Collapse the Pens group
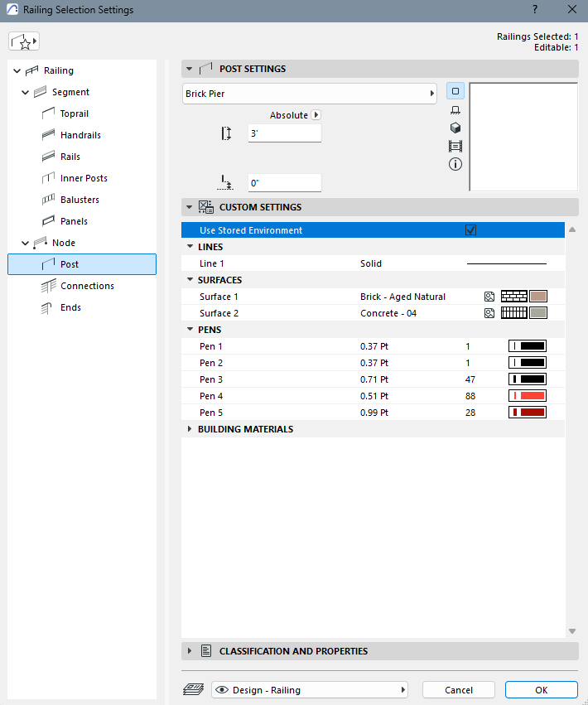The image size is (588, 705). coord(190,329)
